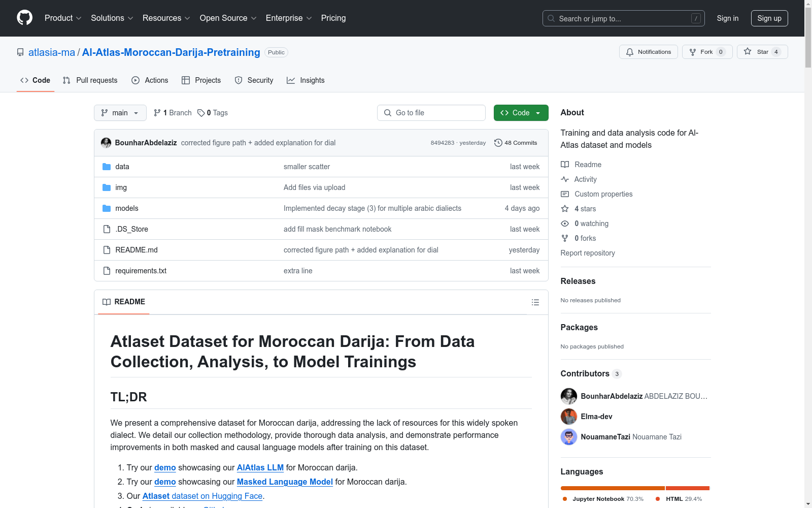Viewport: 812px width, 508px height.
Task: Expand the Open Source menu
Action: [x=228, y=18]
